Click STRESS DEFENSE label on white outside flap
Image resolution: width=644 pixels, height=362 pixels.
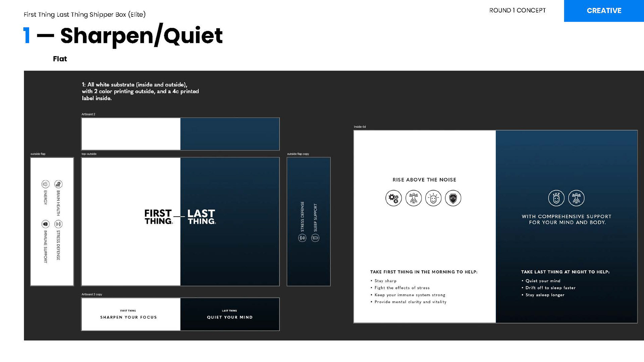click(58, 245)
